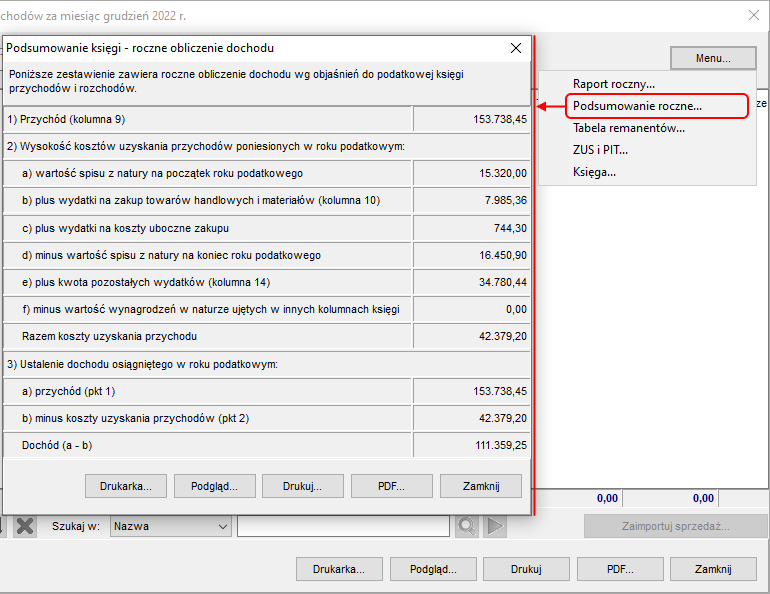Image resolution: width=770 pixels, height=594 pixels.
Task: Click the Dochód (a - b) label
Action: tap(57, 445)
